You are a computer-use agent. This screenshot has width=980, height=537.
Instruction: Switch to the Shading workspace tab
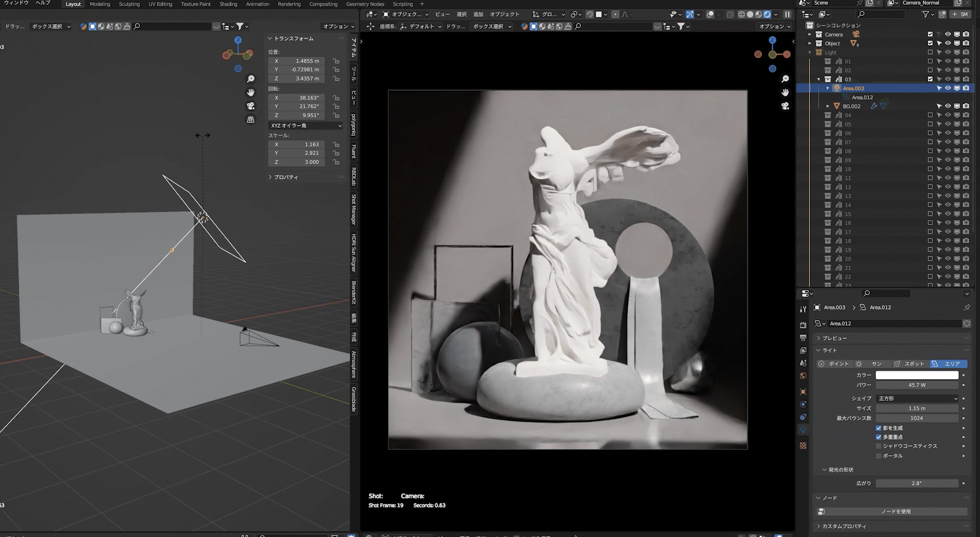pyautogui.click(x=228, y=4)
